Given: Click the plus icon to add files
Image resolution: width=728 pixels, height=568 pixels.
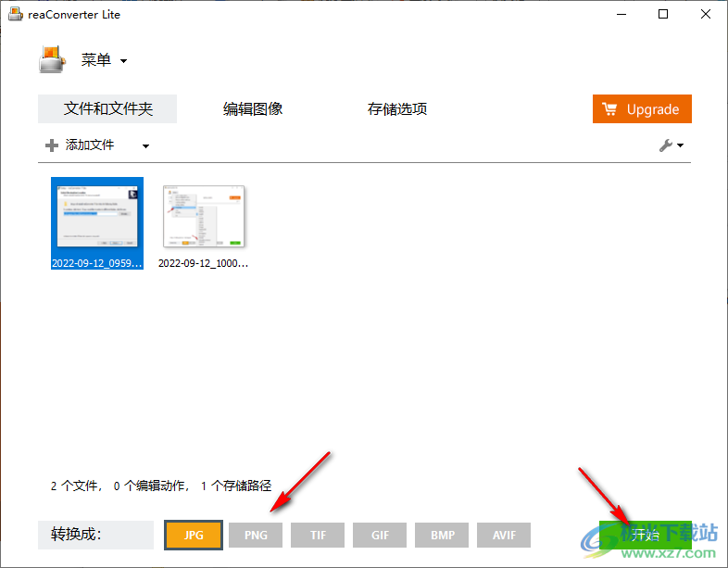Looking at the screenshot, I should (52, 145).
